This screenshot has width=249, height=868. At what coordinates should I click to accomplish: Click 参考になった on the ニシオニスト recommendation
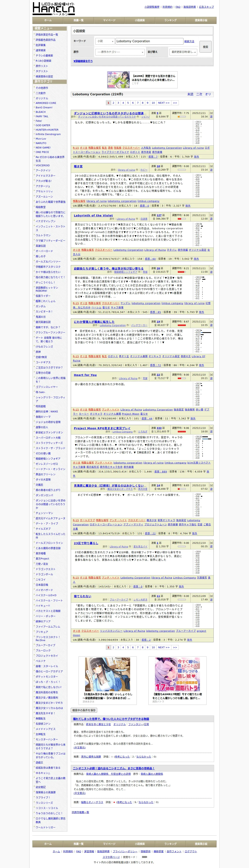tap(124, 802)
